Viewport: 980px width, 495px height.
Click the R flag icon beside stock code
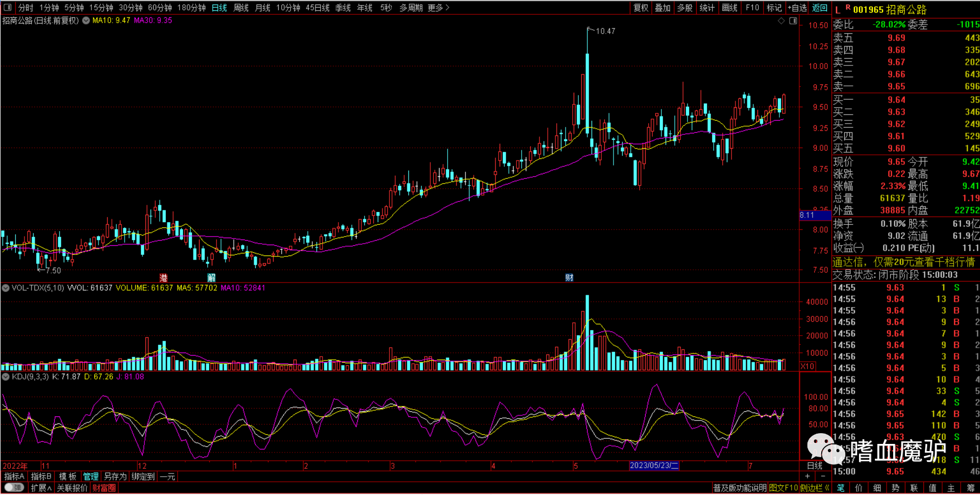tap(848, 8)
